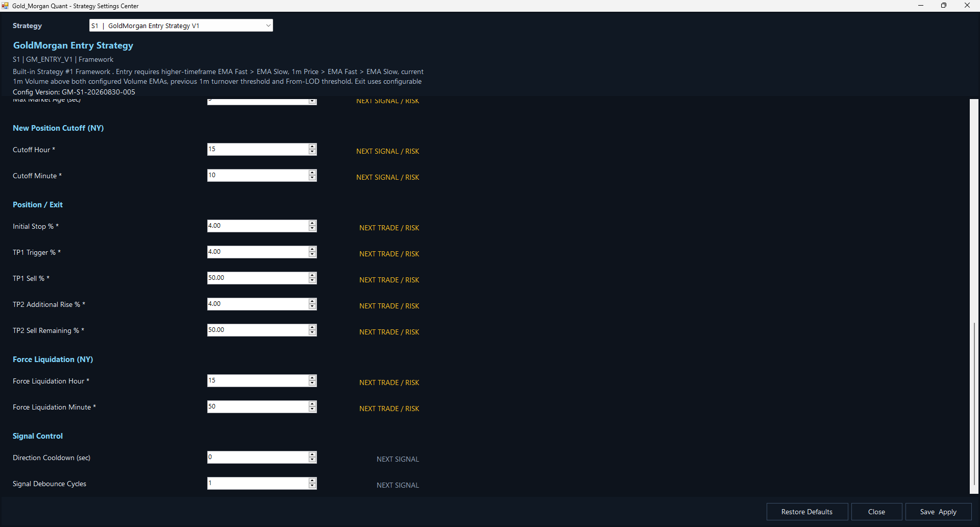Click the 'GoldMorgan Entry Strategy' title

pos(73,45)
